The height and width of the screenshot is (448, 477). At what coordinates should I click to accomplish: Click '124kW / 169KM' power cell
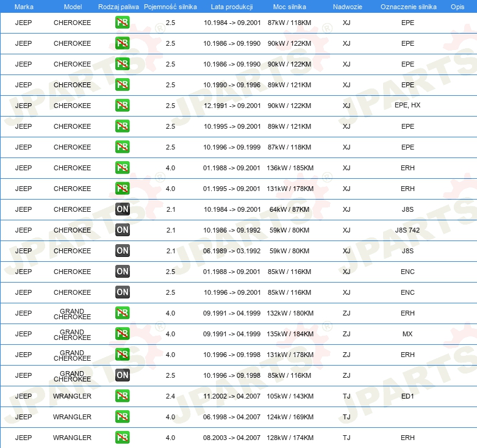click(x=290, y=417)
